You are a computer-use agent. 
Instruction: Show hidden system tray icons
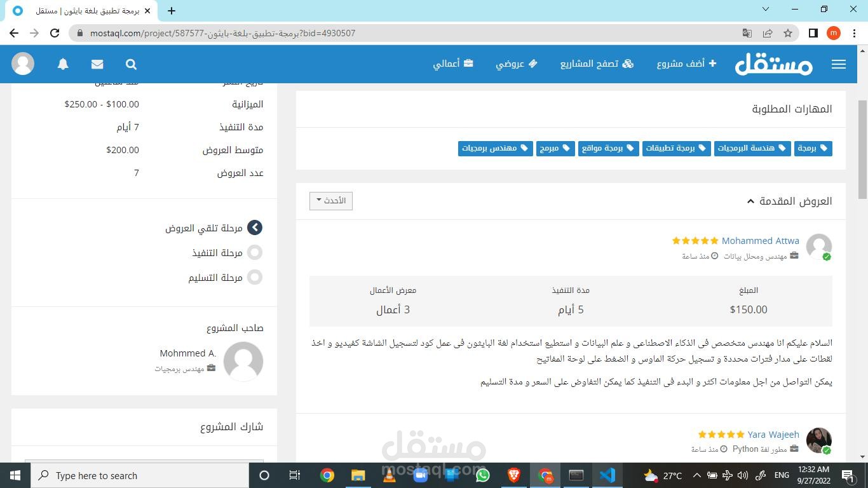pyautogui.click(x=696, y=475)
